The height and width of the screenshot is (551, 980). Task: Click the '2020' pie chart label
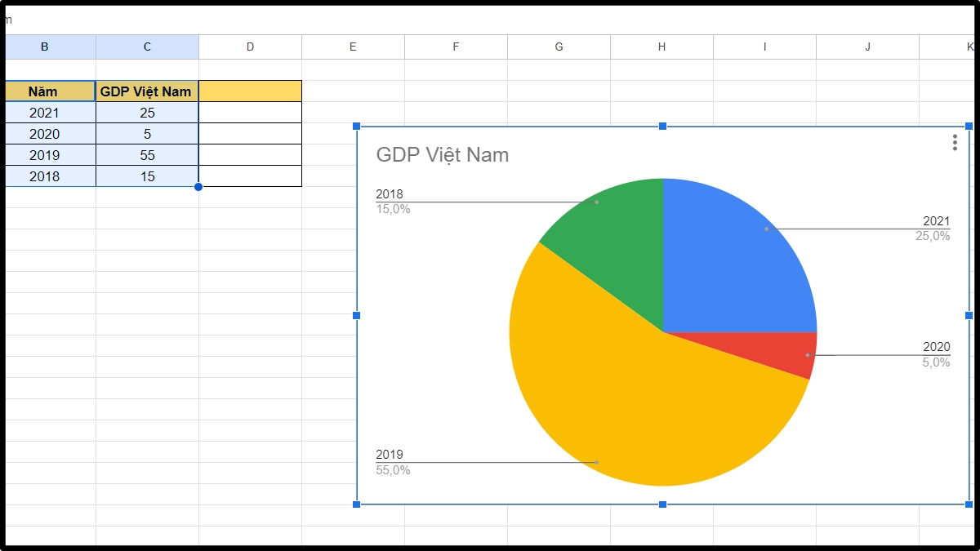pyautogui.click(x=937, y=347)
